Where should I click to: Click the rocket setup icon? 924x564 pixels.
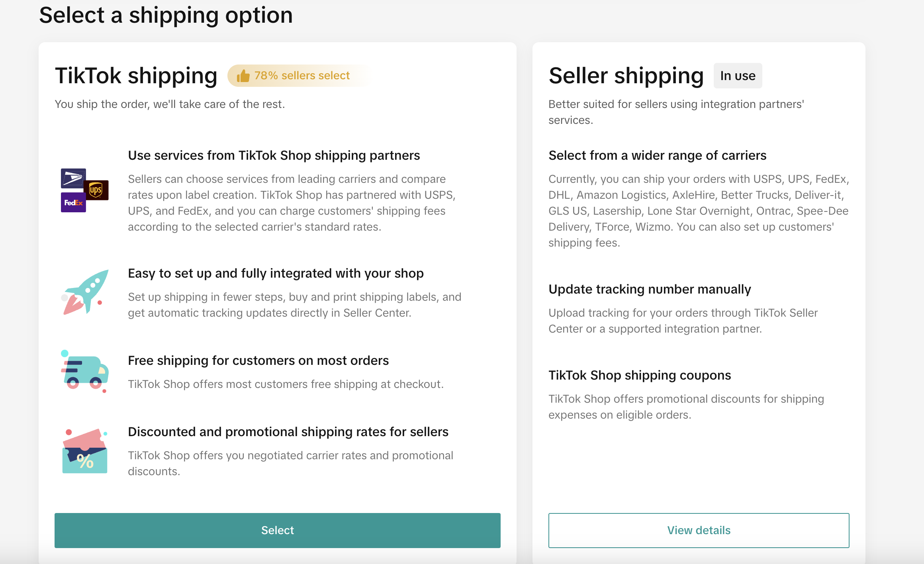tap(85, 292)
